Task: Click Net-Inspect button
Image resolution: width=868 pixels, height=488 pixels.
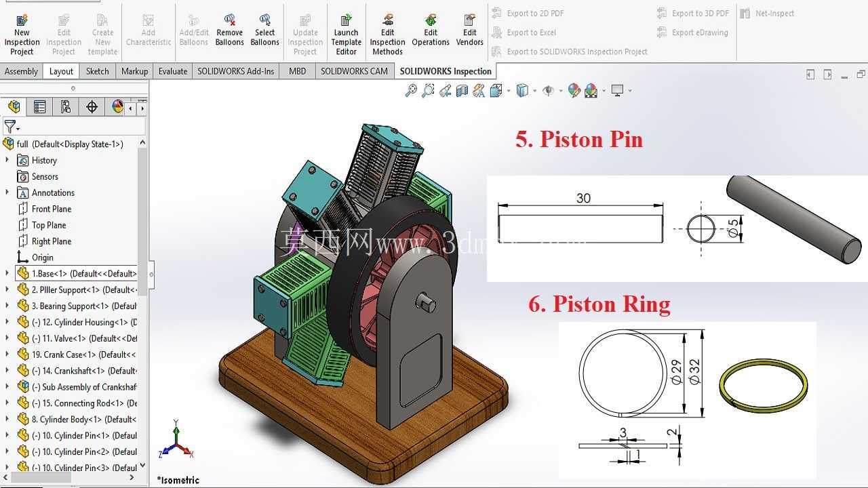Action: click(x=767, y=13)
